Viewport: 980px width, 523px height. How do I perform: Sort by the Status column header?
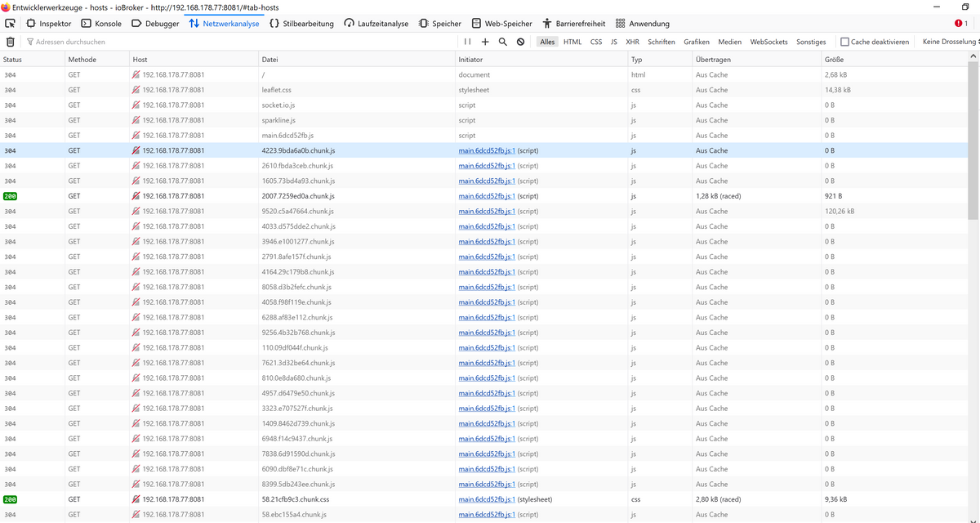(x=33, y=60)
